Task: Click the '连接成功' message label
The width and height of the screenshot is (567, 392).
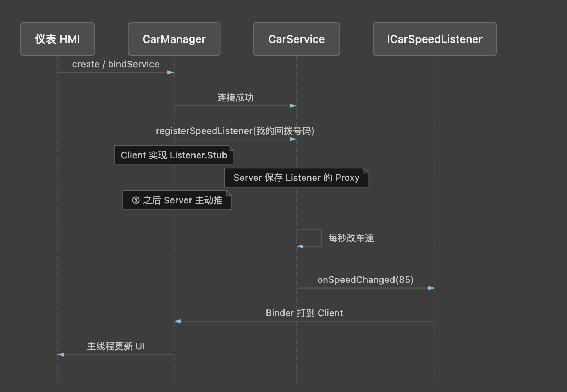Action: coord(235,97)
